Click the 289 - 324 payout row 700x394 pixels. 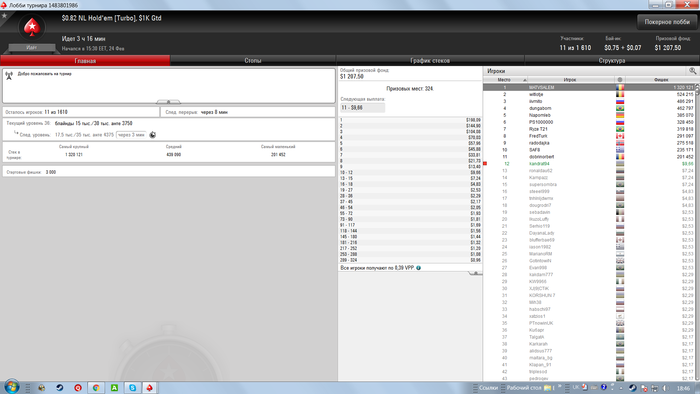pos(410,260)
